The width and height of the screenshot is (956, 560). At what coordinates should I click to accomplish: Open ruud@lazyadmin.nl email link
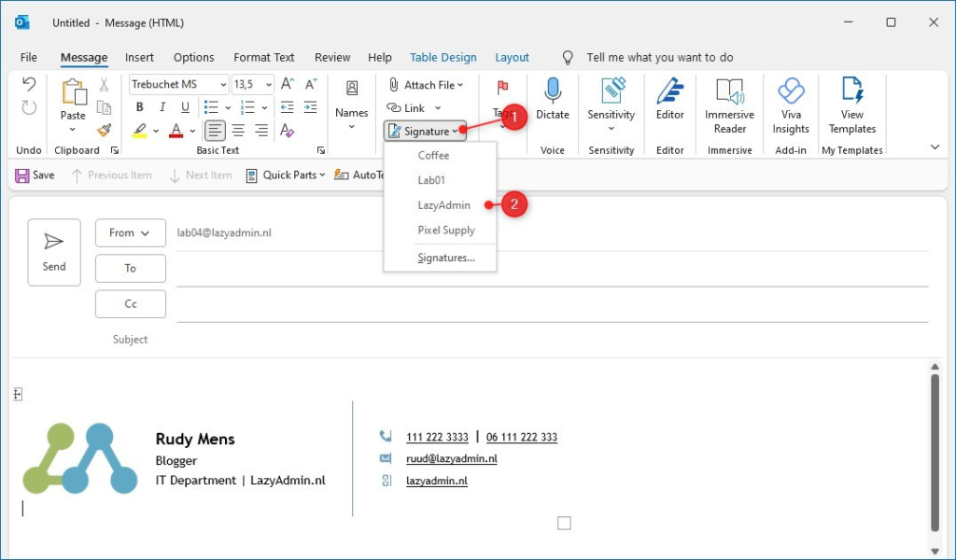(452, 459)
